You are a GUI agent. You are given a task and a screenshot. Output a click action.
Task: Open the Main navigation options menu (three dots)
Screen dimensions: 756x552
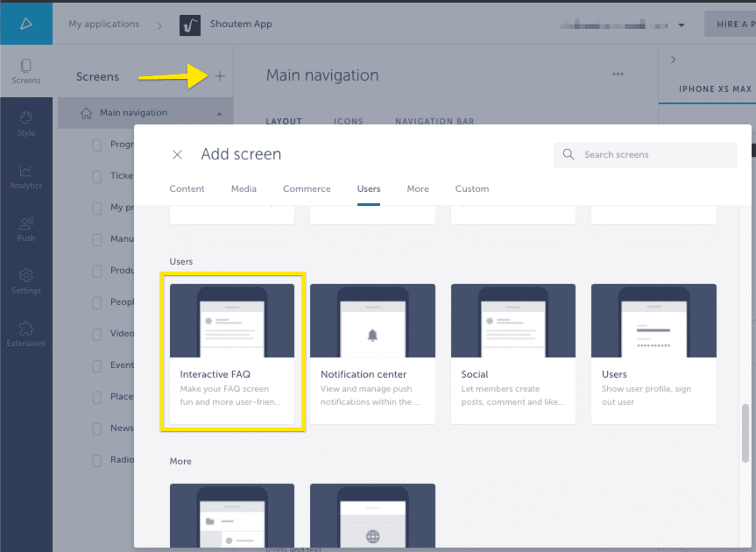(x=618, y=74)
